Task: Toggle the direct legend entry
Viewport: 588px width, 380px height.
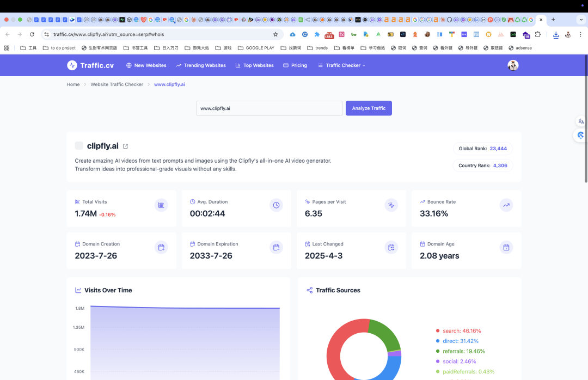Action: [457, 341]
